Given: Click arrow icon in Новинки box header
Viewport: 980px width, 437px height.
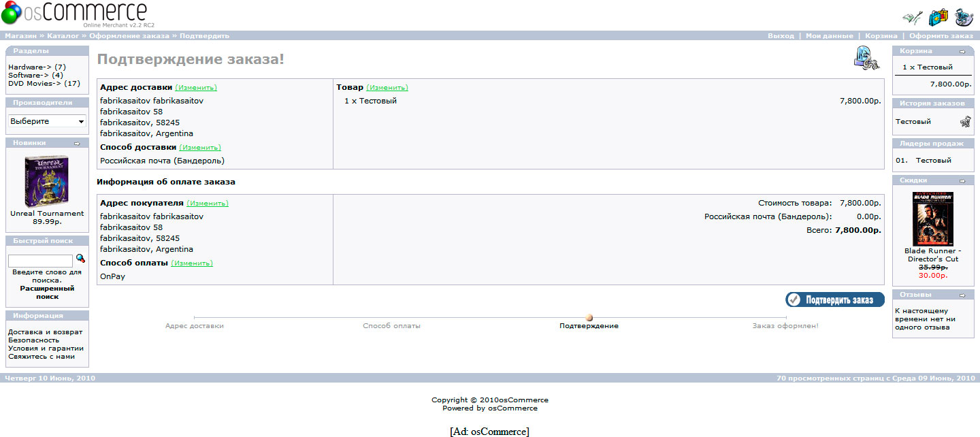Looking at the screenshot, I should [x=77, y=144].
